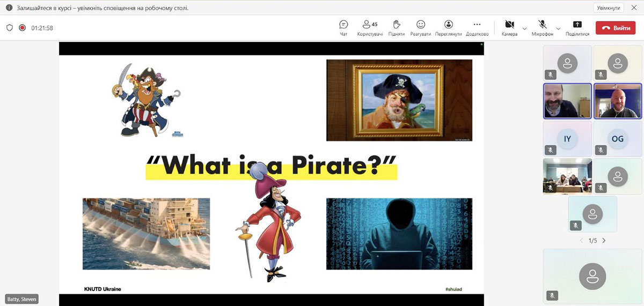Click the "What is a Pirate?" slide title
The height and width of the screenshot is (306, 644).
coord(271,166)
